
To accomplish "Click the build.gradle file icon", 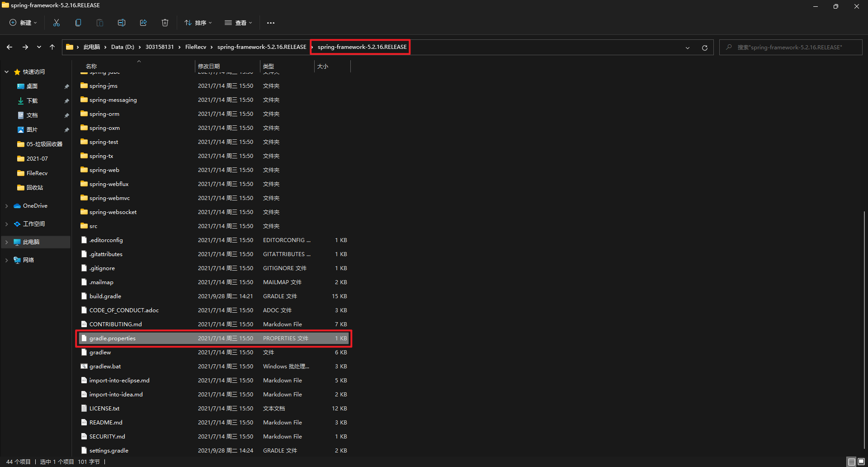I will coord(84,296).
